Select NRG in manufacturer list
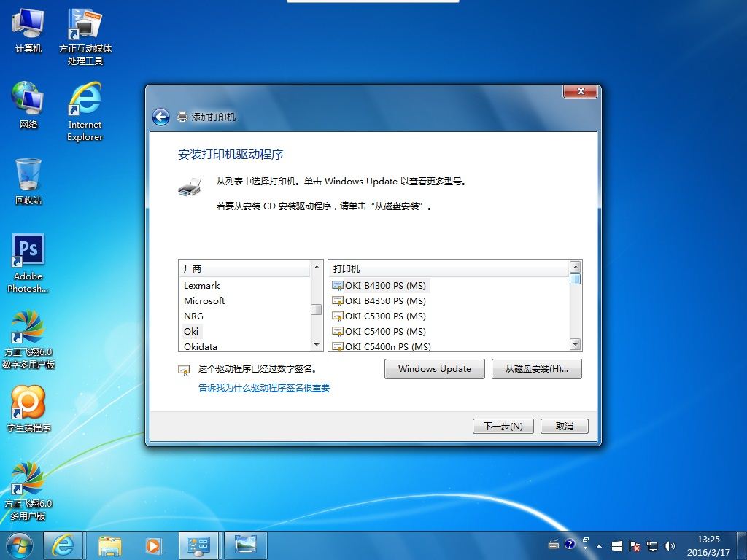The height and width of the screenshot is (560, 747). (193, 316)
